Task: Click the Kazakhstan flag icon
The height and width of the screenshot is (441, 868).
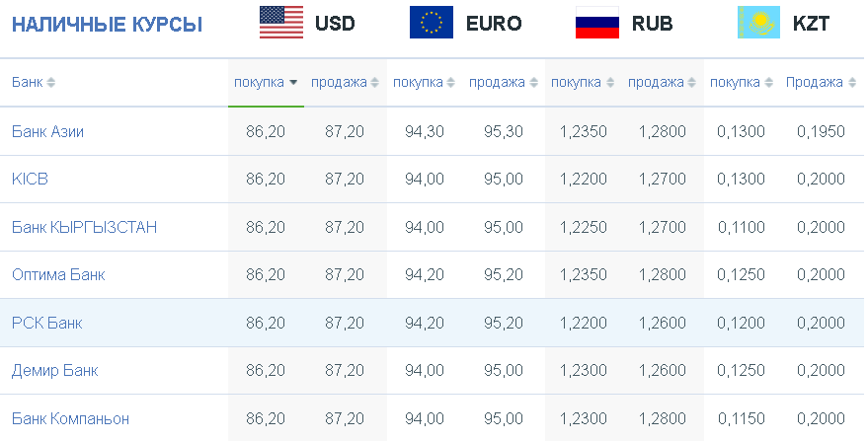Action: pyautogui.click(x=758, y=23)
